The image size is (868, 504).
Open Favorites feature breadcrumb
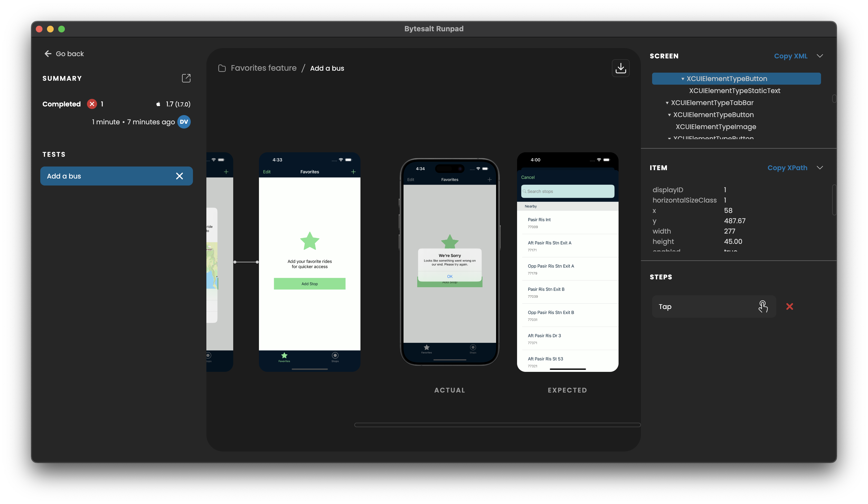click(263, 68)
